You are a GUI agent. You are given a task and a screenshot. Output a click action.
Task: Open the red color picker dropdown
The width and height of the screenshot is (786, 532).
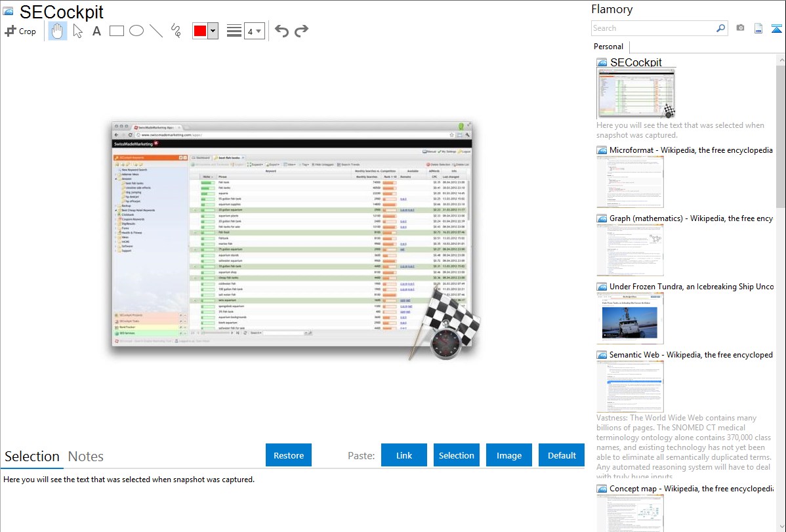tap(213, 31)
